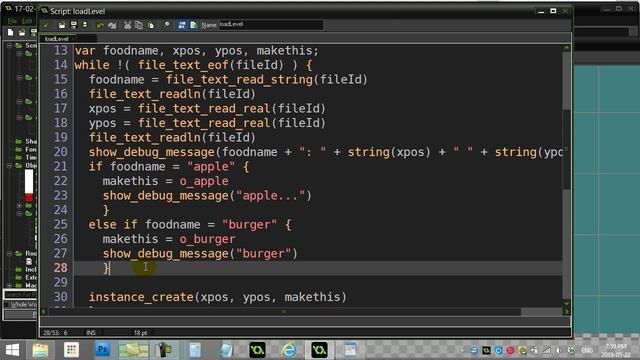Open the Edit menu in main window
Screen dimensions: 640x360
click(x=27, y=21)
